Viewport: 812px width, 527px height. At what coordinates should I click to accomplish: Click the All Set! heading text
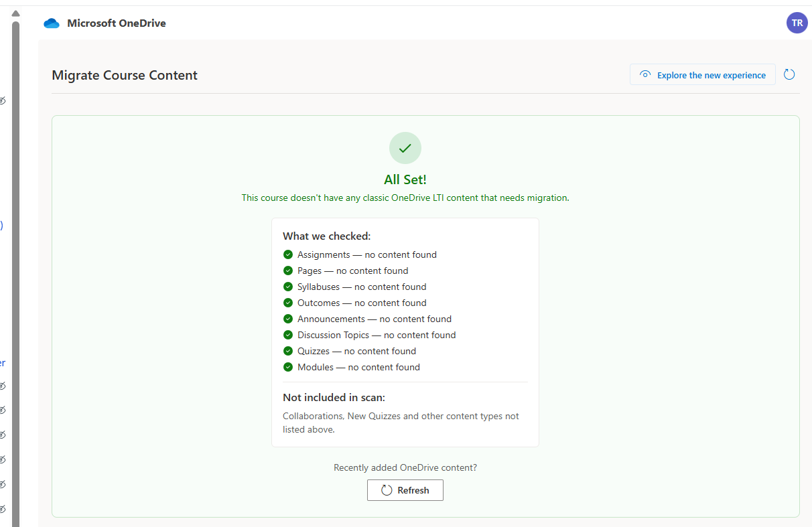pos(405,179)
